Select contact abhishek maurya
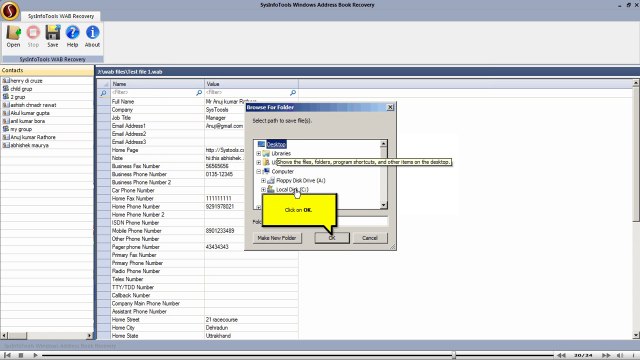 29,145
